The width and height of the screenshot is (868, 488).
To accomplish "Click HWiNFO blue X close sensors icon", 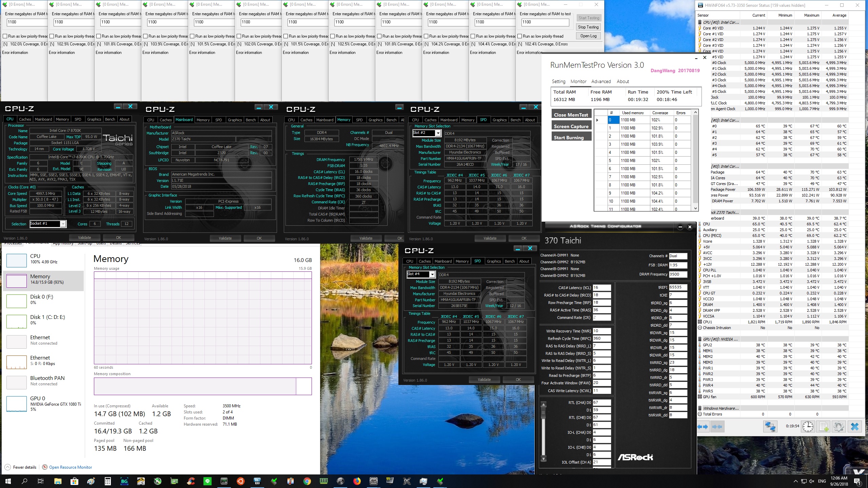I will pos(855,427).
